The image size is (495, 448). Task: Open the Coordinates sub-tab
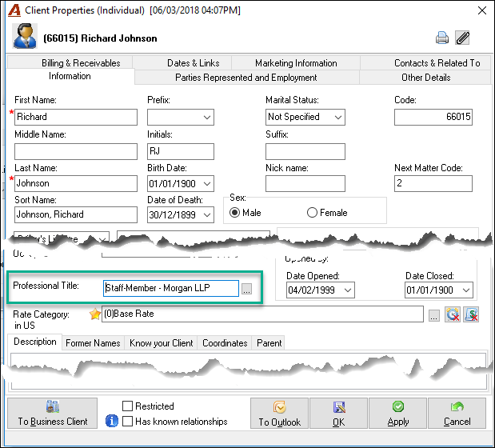[225, 343]
